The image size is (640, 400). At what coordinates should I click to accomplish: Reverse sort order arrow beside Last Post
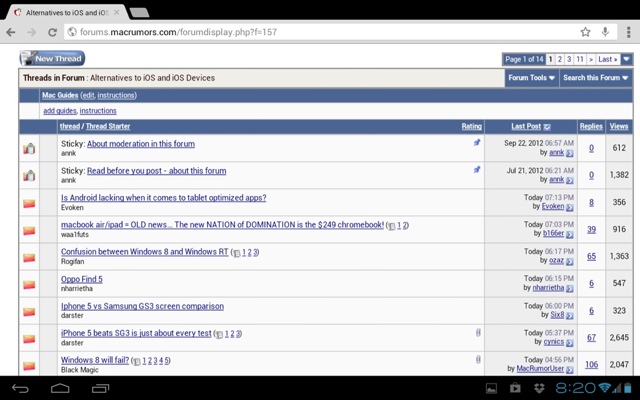pos(547,127)
